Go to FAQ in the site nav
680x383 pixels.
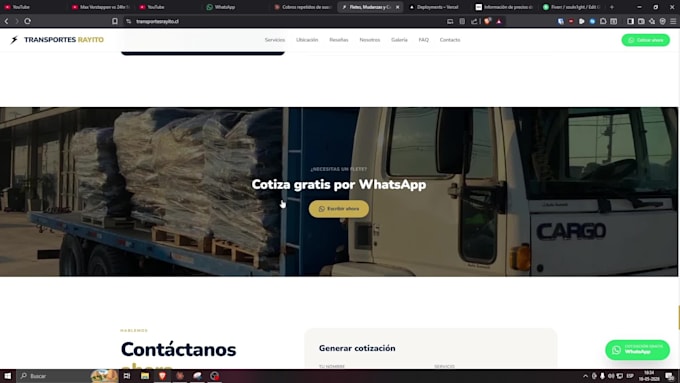424,40
